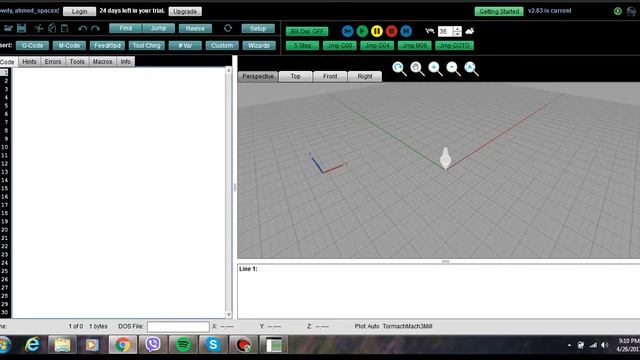Copy with the copy icon in the toolbar
Viewport: 640px width, 360px height.
(52, 28)
